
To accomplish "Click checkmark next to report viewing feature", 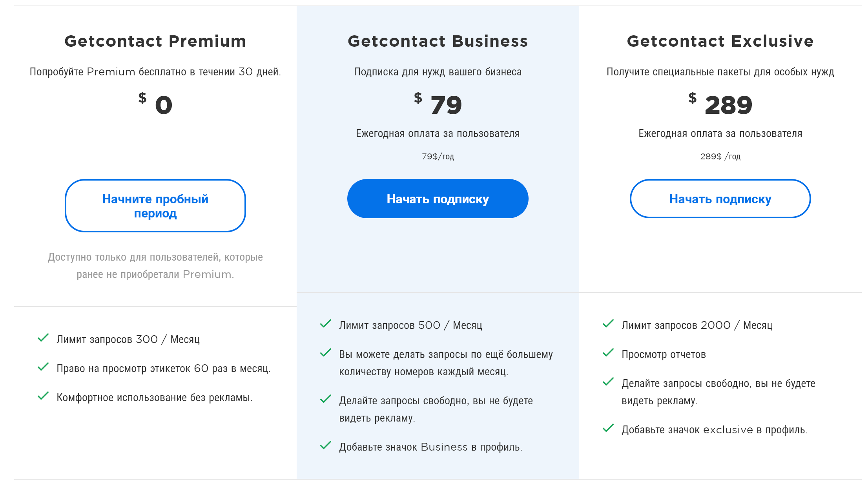I will tap(608, 353).
